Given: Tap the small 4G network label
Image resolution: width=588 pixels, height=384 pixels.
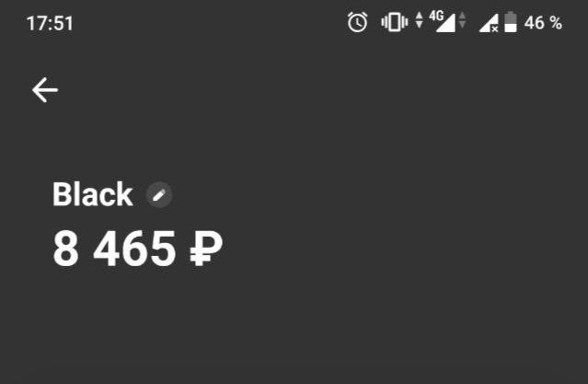Looking at the screenshot, I should (x=436, y=16).
